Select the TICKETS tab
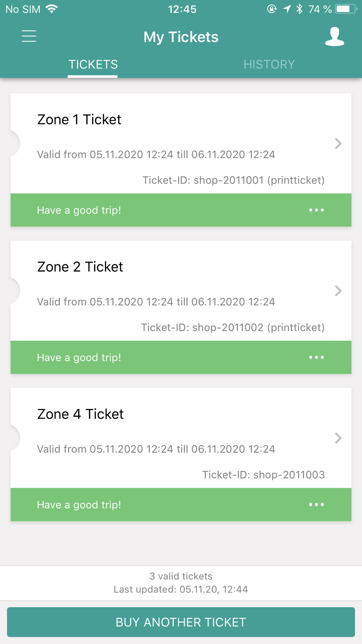Viewport: 362px width, 644px height. click(93, 64)
